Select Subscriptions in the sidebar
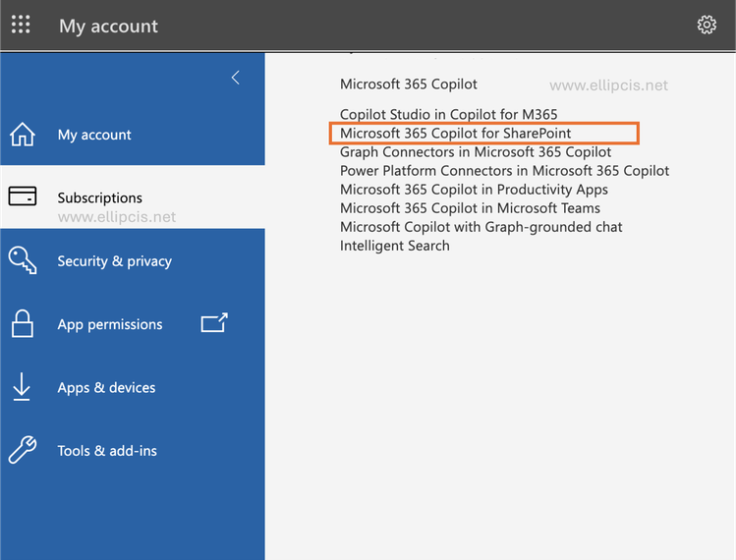This screenshot has width=736, height=560. 100,197
